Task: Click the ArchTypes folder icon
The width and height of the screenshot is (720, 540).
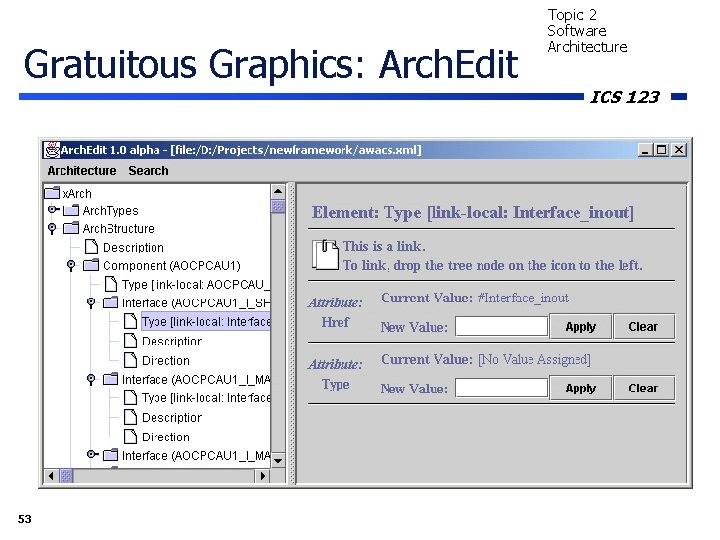Action: [71, 210]
